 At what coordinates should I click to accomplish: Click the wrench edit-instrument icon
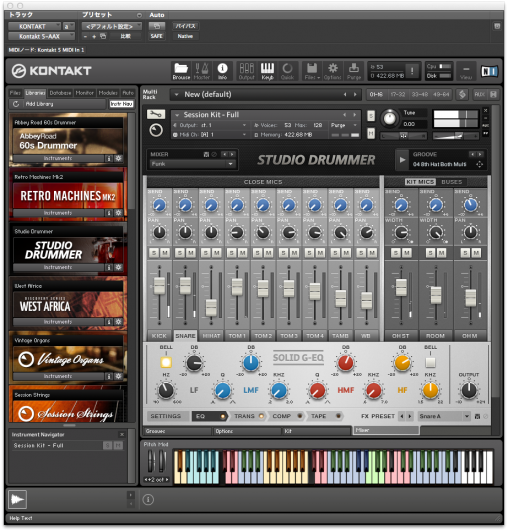(156, 114)
